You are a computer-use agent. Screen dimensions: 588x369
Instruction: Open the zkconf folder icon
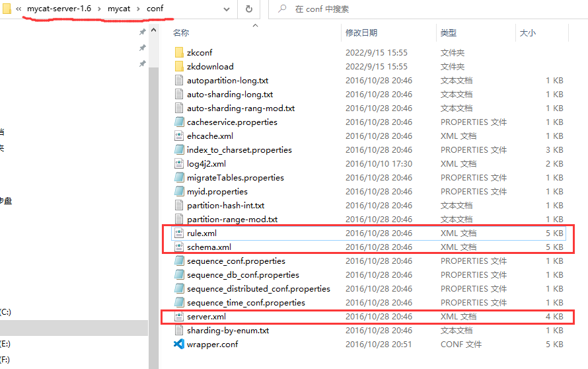(x=178, y=52)
